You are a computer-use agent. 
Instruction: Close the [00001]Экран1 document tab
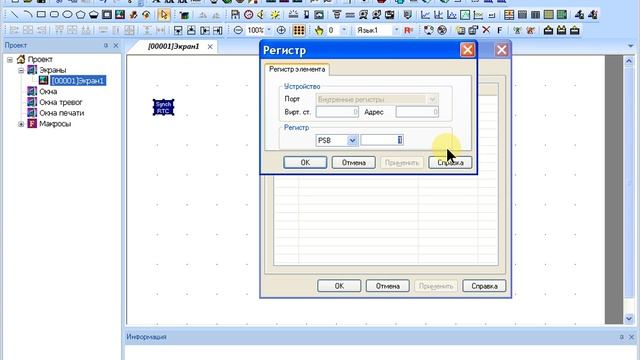click(210, 47)
